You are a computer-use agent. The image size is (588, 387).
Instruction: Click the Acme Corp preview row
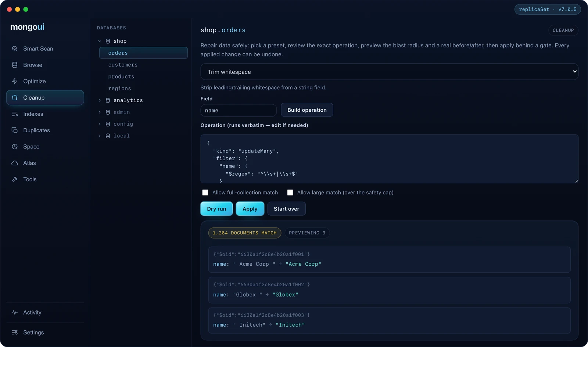click(x=389, y=259)
